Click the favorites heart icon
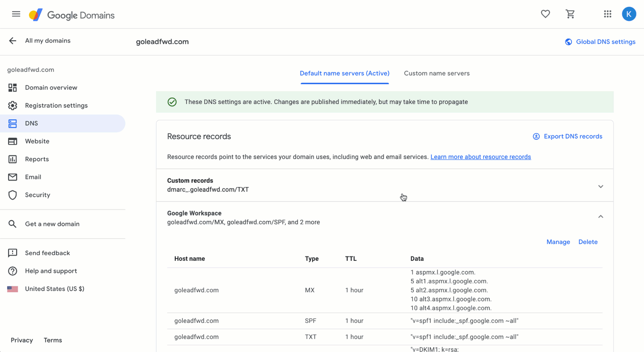This screenshot has height=352, width=644. [545, 14]
